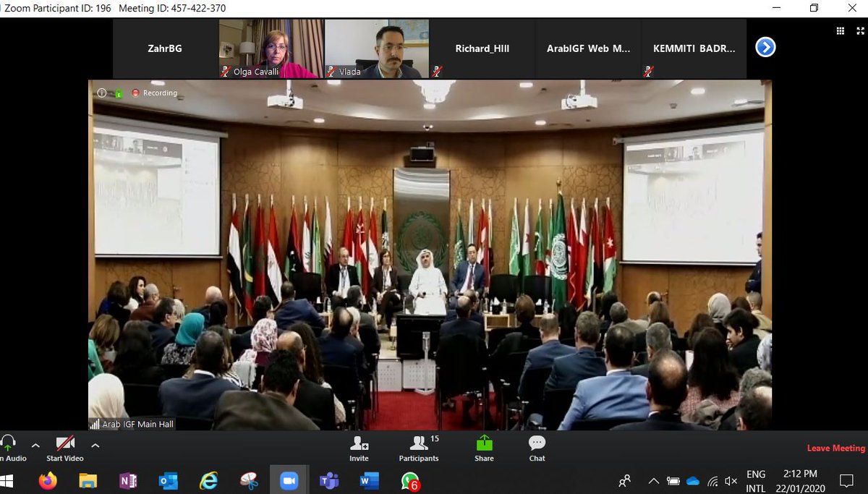This screenshot has width=868, height=494.
Task: Click the meeting information icon
Action: (101, 93)
